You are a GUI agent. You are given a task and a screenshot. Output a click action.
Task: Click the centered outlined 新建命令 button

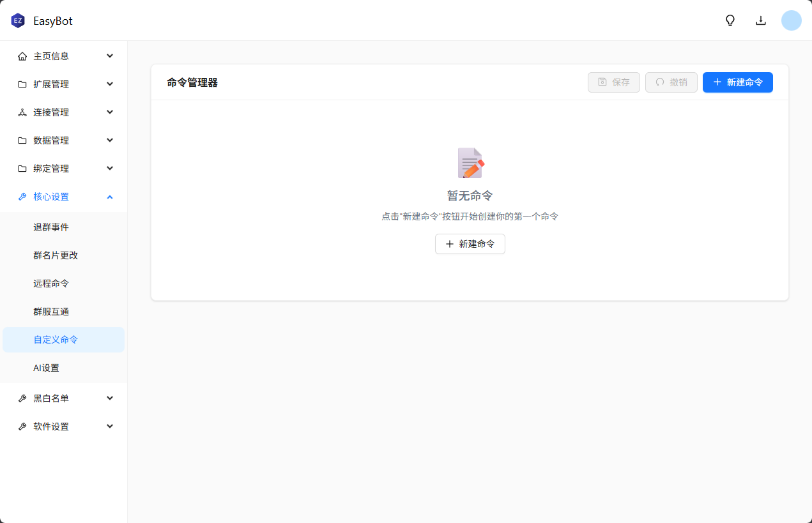click(x=470, y=244)
